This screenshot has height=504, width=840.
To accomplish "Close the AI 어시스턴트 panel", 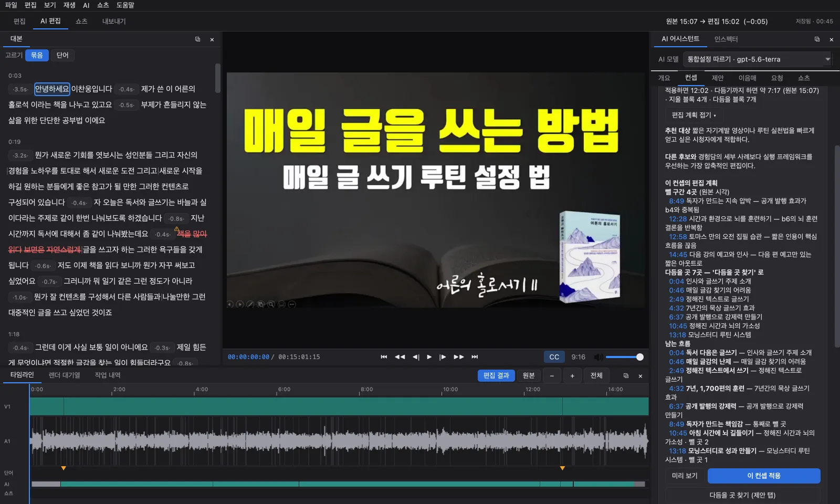I will [x=832, y=39].
